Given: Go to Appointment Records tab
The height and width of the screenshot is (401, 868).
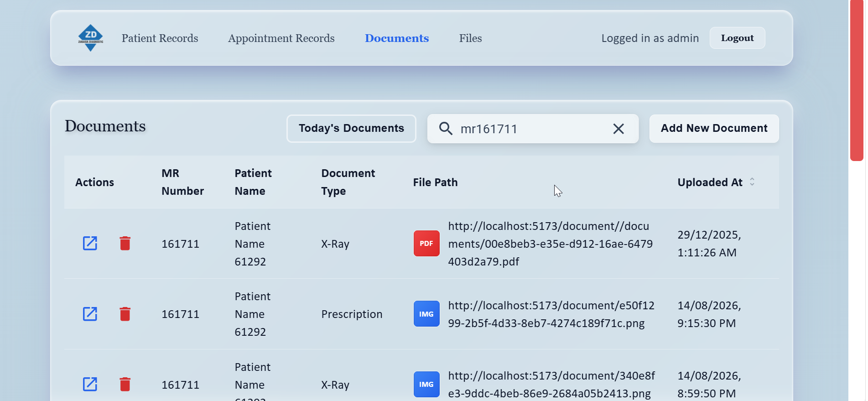Looking at the screenshot, I should (281, 38).
